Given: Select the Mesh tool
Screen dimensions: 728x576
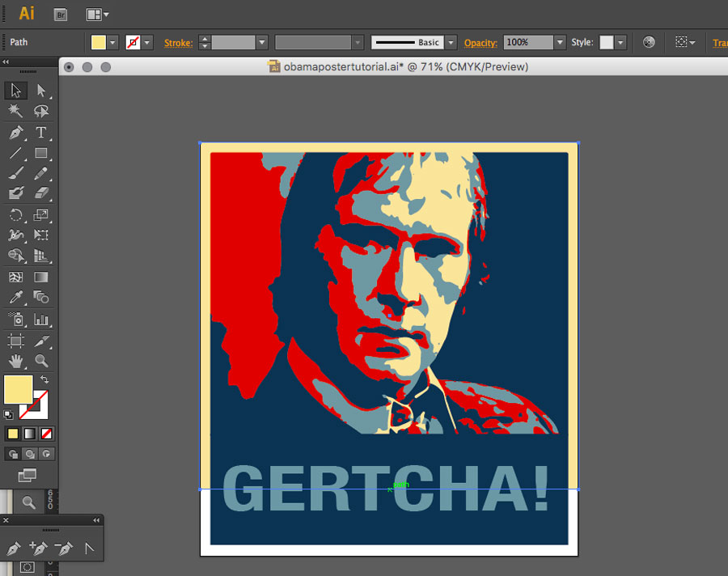Looking at the screenshot, I should click(16, 277).
